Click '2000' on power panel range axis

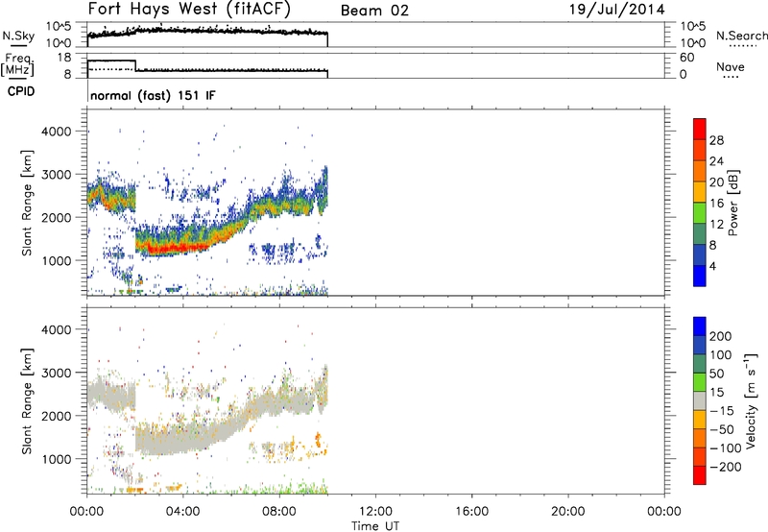pos(57,217)
